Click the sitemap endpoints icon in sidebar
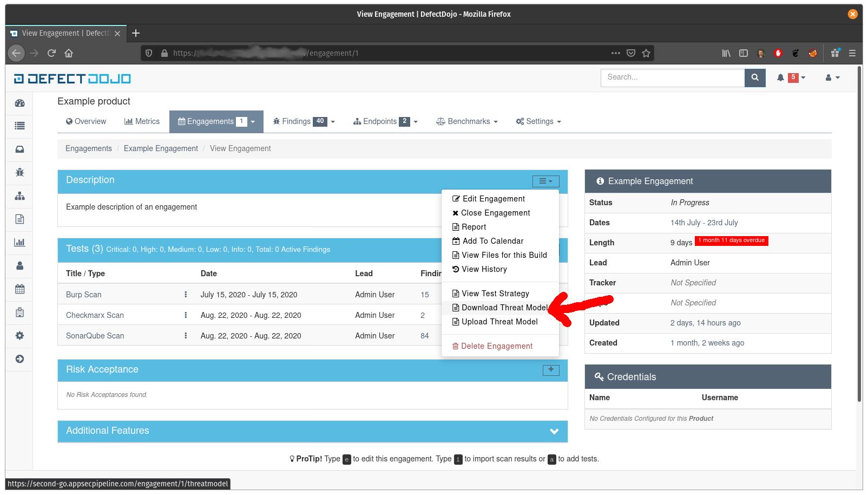868x495 pixels. click(19, 196)
